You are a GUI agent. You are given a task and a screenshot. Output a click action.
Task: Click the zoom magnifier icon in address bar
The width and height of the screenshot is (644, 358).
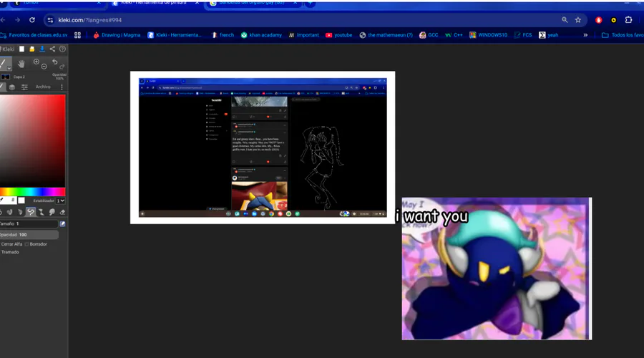pyautogui.click(x=565, y=20)
